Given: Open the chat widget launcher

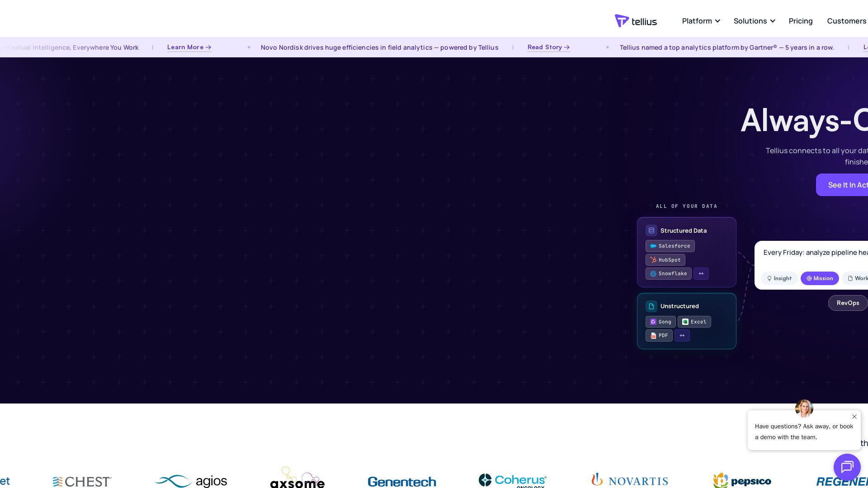Looking at the screenshot, I should (x=847, y=467).
